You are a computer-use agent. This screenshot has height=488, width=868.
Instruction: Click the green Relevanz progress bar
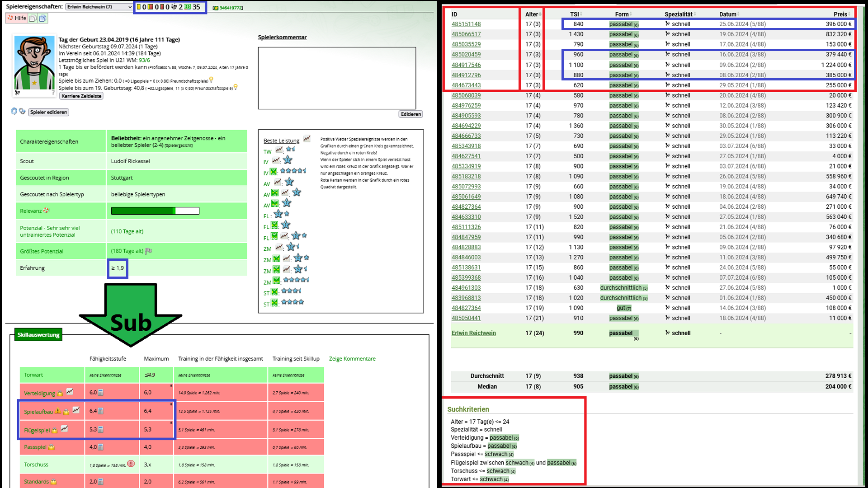(x=155, y=211)
